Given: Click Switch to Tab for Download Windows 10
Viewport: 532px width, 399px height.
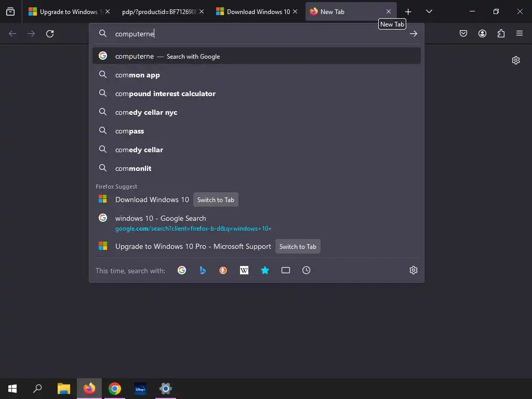Looking at the screenshot, I should (216, 200).
